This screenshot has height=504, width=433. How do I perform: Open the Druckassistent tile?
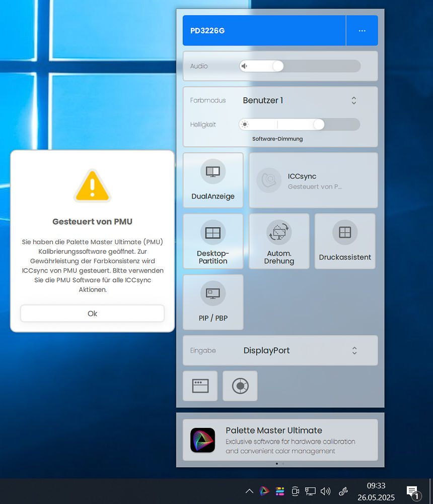tap(345, 241)
